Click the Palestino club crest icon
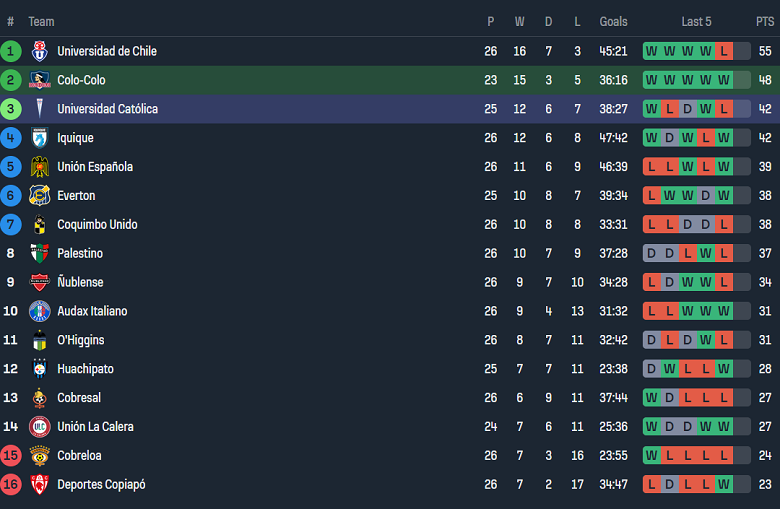The width and height of the screenshot is (780, 509). (39, 254)
